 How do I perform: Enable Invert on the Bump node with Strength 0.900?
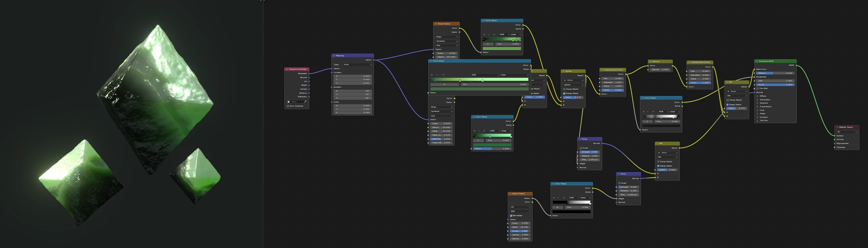[581, 148]
